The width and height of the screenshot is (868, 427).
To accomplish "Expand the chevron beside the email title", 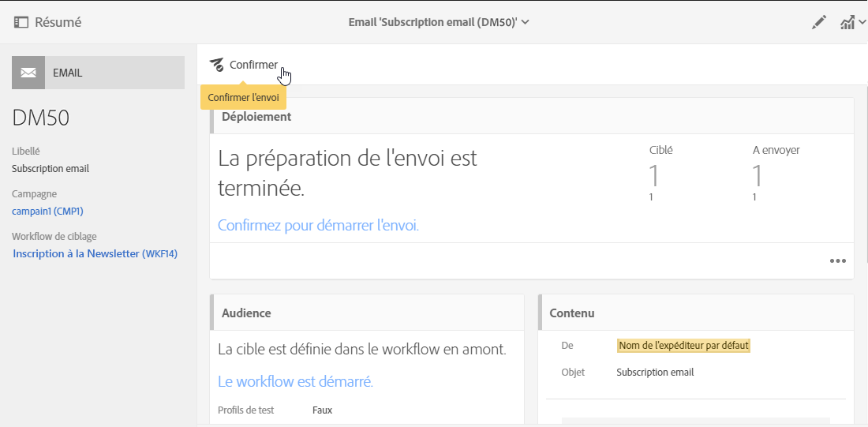I will pyautogui.click(x=526, y=22).
